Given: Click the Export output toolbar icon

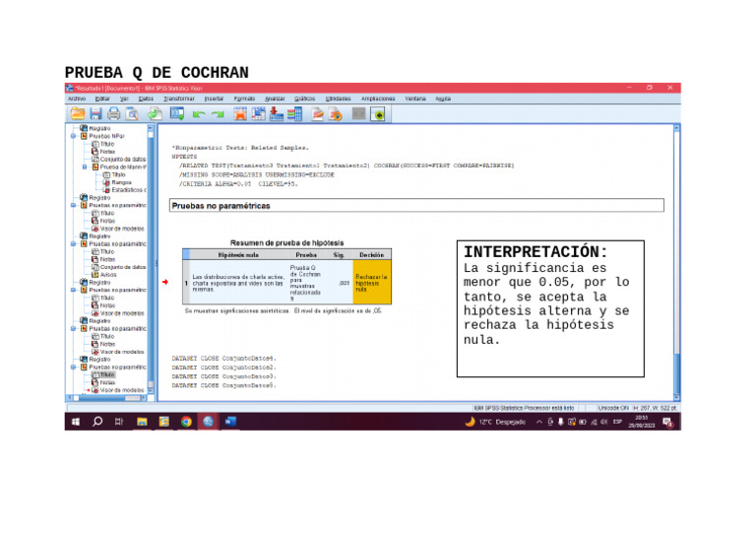Looking at the screenshot, I should point(155,114).
